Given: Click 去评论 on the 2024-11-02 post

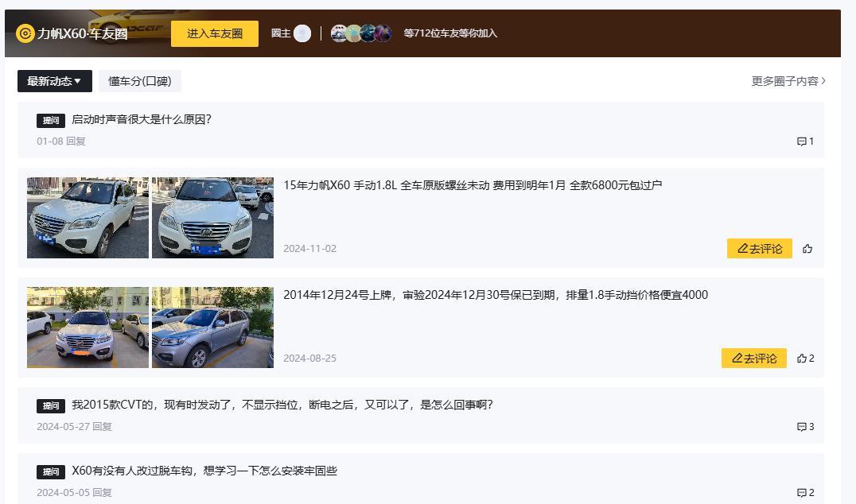Looking at the screenshot, I should point(760,249).
